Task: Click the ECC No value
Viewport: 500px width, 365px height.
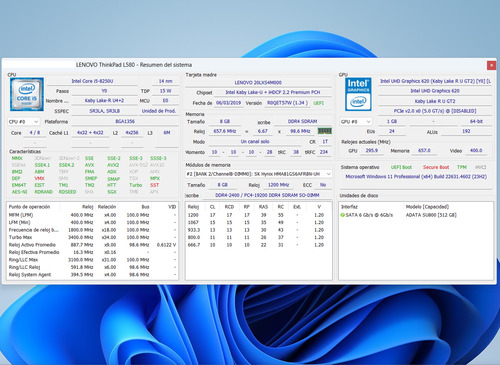Action: pos(323,185)
